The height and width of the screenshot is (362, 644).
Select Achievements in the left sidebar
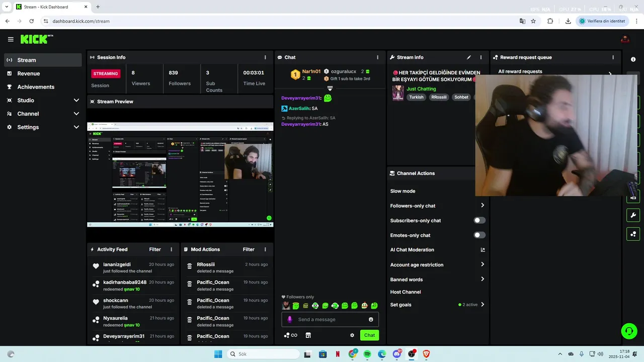point(43,87)
